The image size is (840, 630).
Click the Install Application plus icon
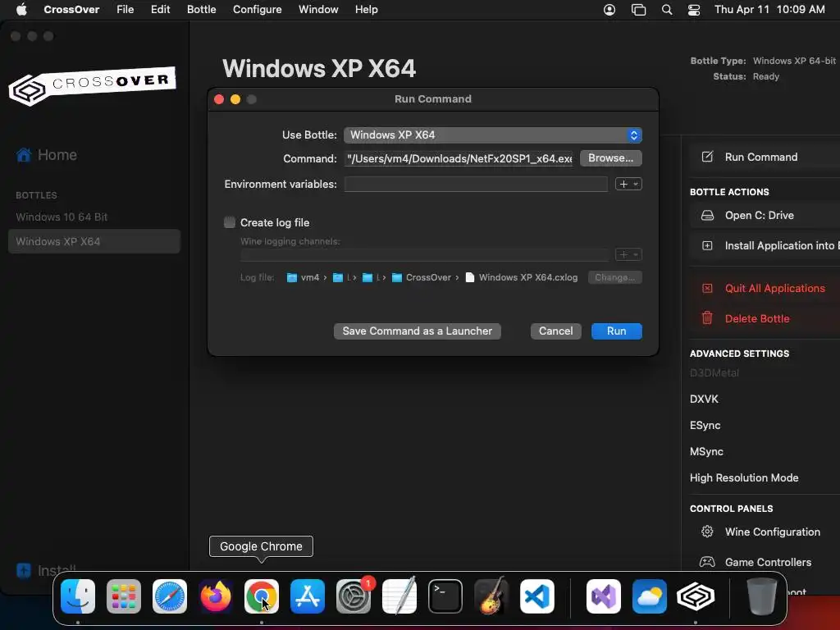[707, 246]
